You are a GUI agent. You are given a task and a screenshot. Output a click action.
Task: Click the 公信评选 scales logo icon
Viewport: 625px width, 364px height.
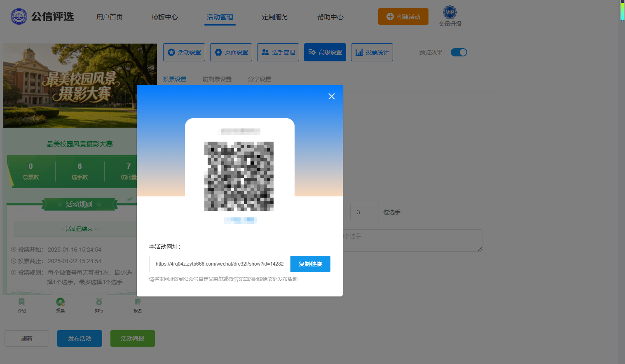pyautogui.click(x=19, y=16)
